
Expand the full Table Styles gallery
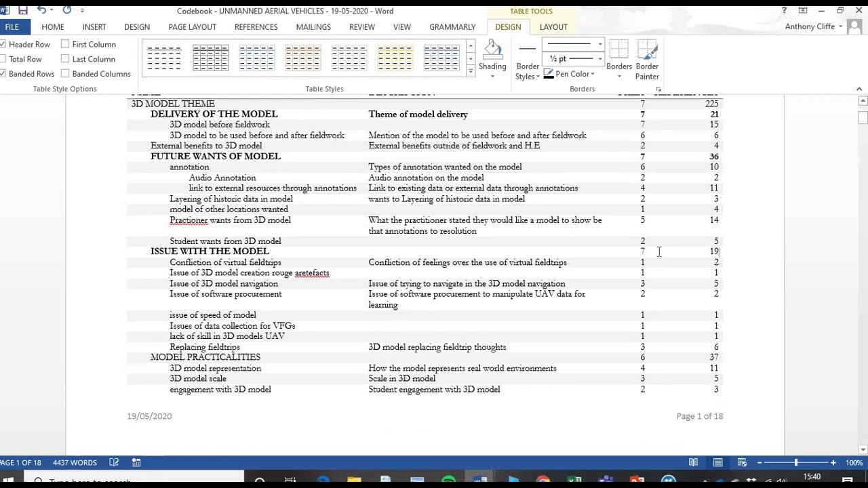click(471, 71)
